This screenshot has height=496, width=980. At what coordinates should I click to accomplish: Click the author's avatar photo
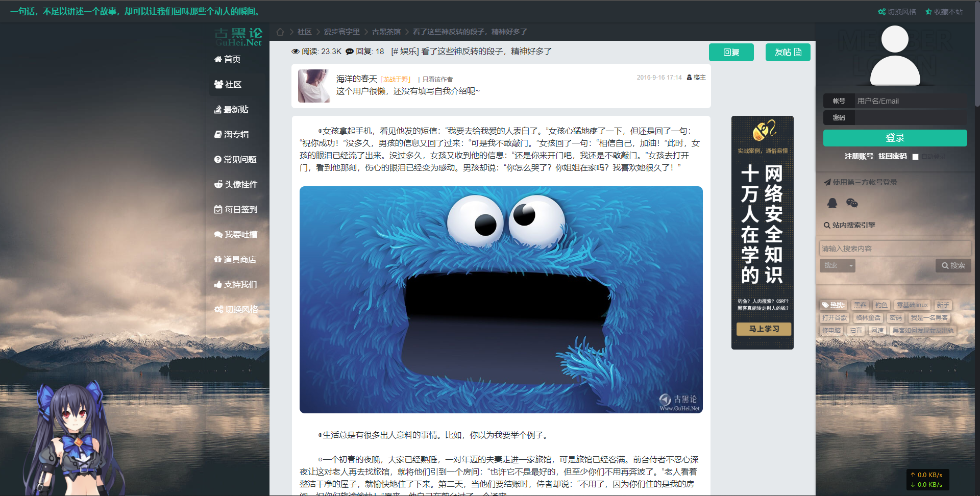(314, 86)
